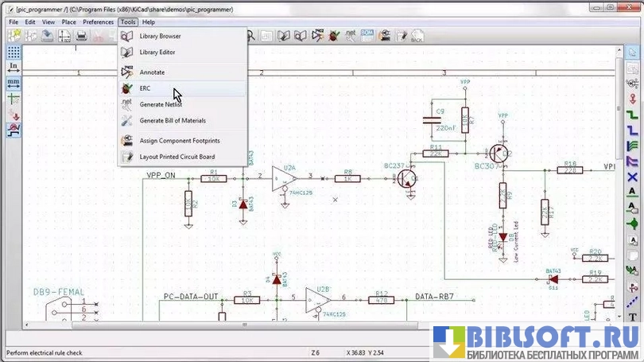Open the Preferences menu
The image size is (644, 362).
pos(98,22)
